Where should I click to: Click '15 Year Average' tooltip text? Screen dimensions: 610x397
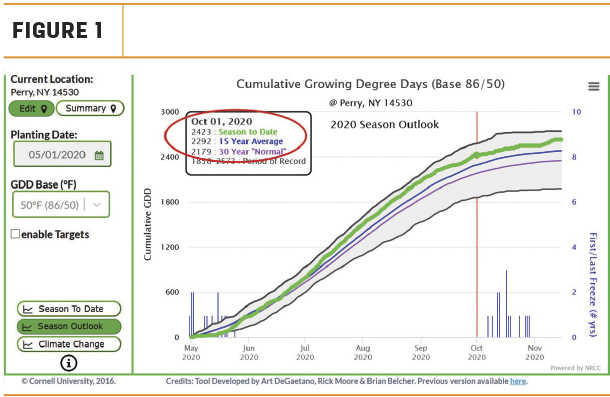point(251,141)
